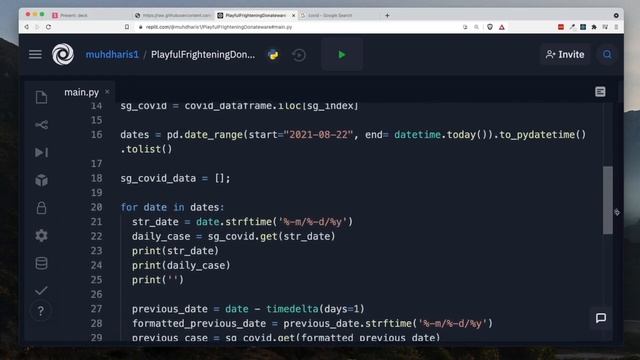Screen dimensions: 640x360
Task: Click the Replit spiral logo
Action: click(63, 54)
